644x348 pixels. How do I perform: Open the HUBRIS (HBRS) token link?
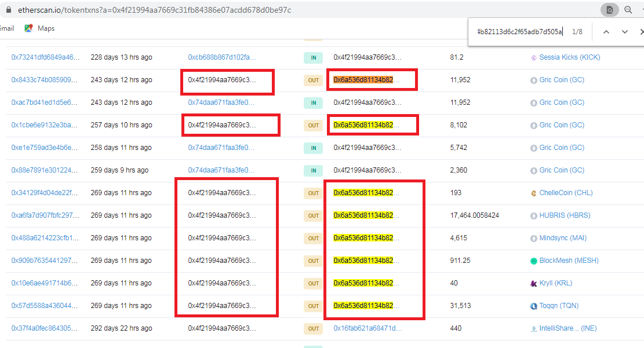565,215
